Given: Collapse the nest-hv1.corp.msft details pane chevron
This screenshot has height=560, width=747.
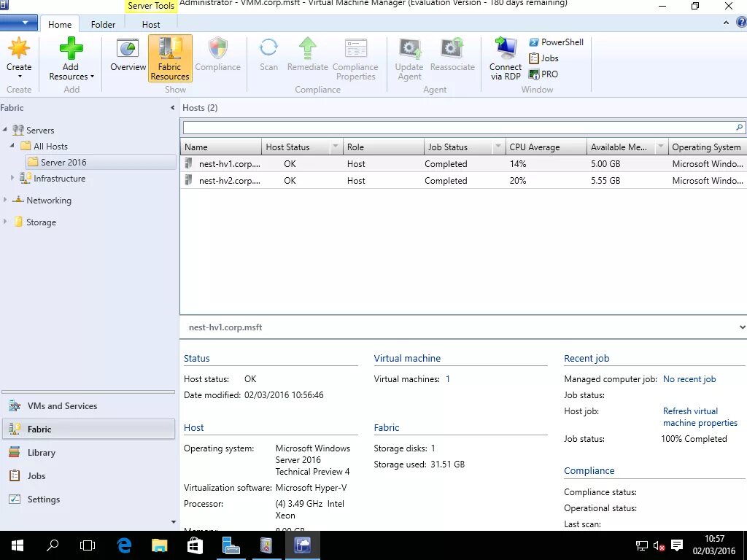Looking at the screenshot, I should [x=742, y=327].
